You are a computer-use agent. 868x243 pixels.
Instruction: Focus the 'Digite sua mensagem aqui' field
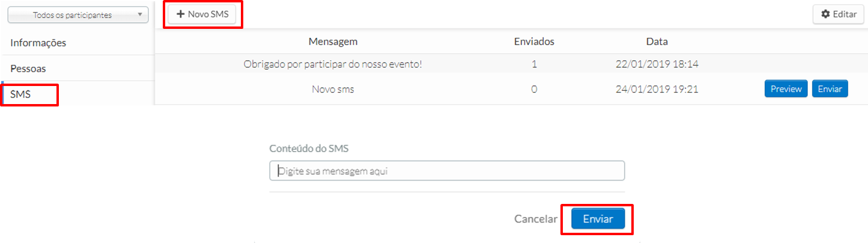(447, 171)
